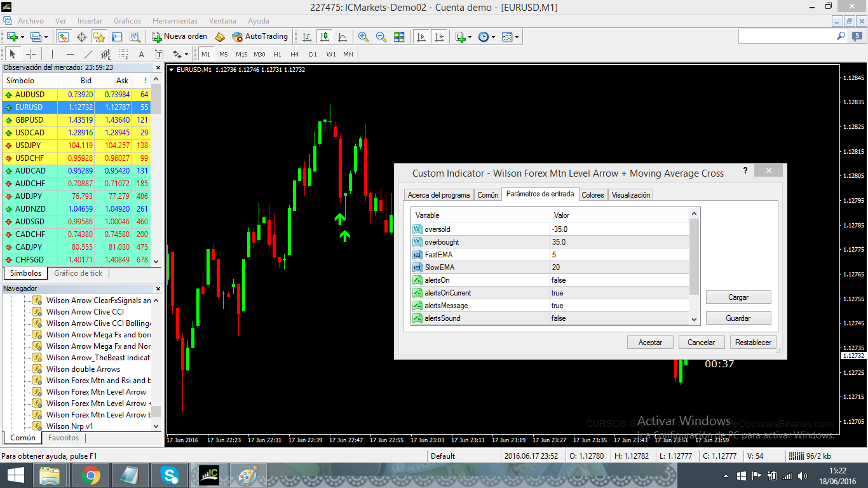Switch to H4 timeframe
The width and height of the screenshot is (868, 488).
pos(295,54)
